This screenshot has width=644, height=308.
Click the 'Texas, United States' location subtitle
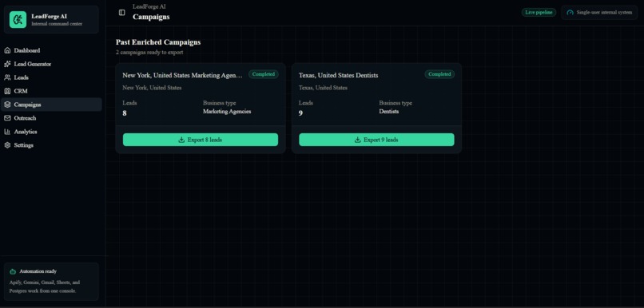coord(323,88)
